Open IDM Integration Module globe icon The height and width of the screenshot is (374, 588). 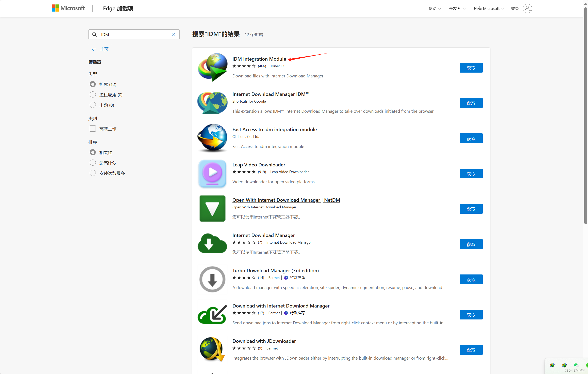(212, 67)
